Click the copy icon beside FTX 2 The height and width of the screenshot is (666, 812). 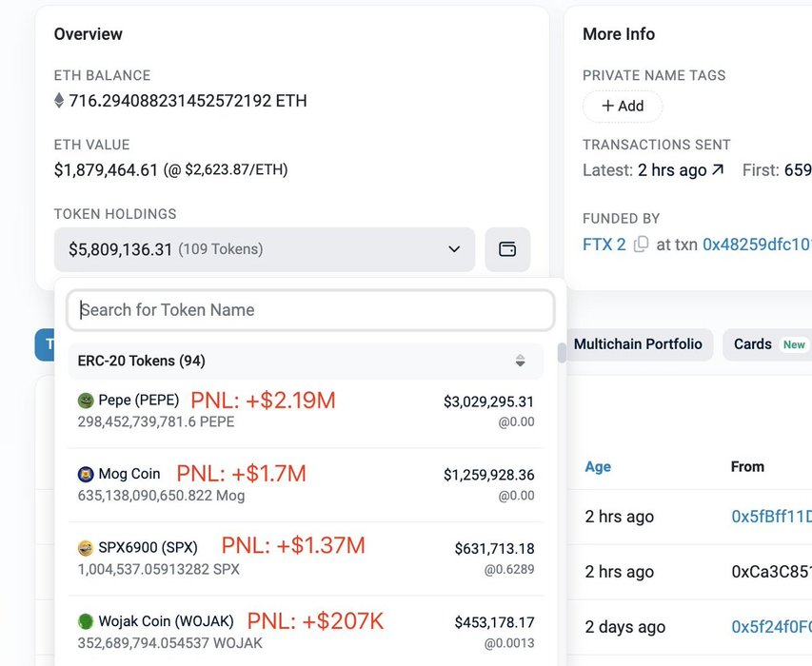tap(641, 245)
